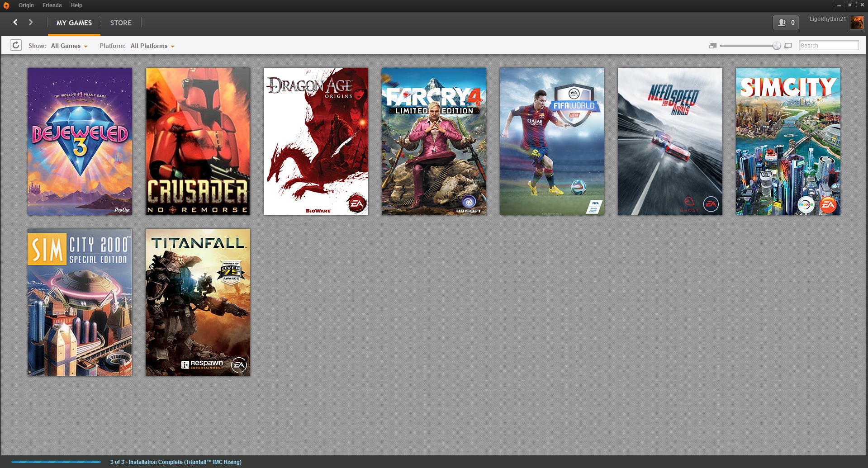Open the Friends menu
The height and width of the screenshot is (468, 868).
pyautogui.click(x=52, y=5)
